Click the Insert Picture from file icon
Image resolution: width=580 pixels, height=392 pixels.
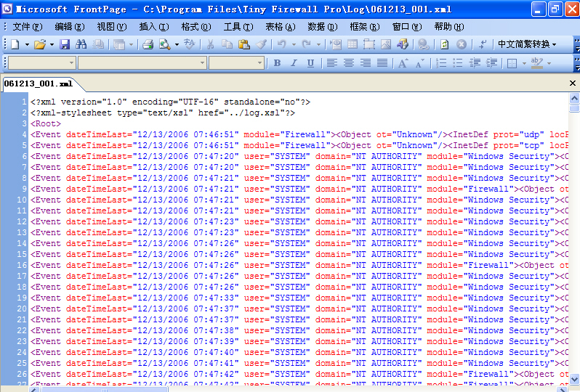(x=386, y=45)
